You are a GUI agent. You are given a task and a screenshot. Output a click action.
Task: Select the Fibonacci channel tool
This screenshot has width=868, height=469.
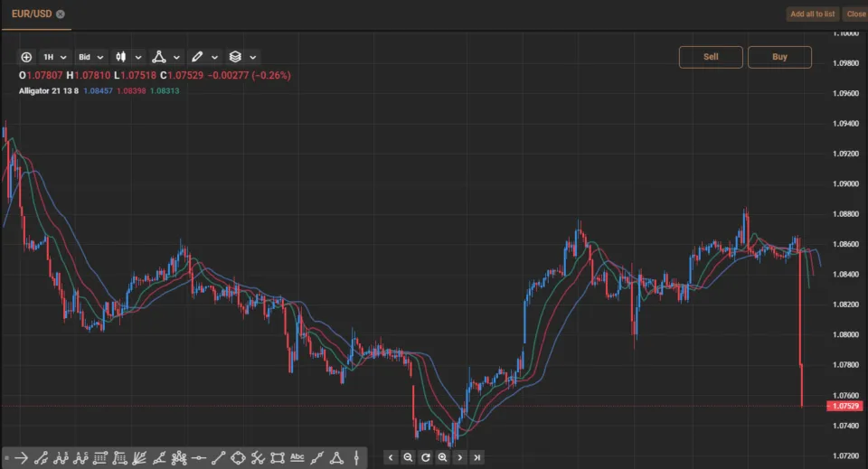point(119,458)
